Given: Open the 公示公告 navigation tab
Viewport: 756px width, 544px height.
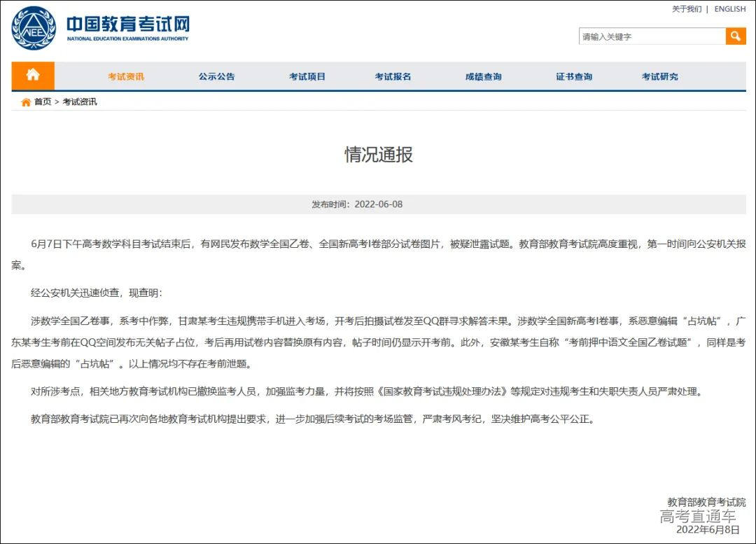Looking at the screenshot, I should tap(216, 77).
